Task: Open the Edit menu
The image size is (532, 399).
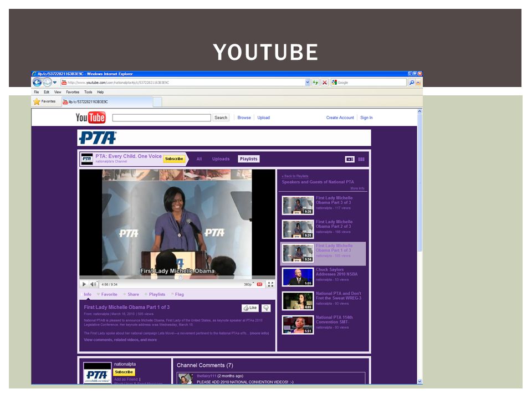Action: 47,92
